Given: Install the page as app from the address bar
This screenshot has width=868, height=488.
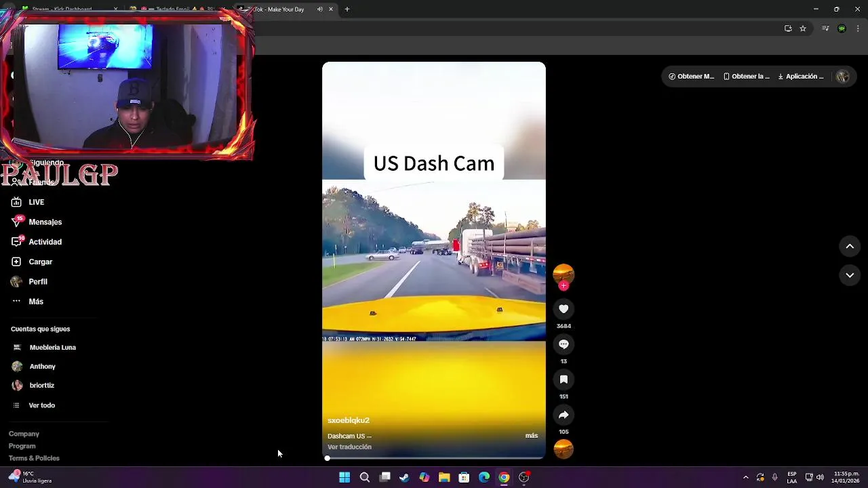Looking at the screenshot, I should coord(788,28).
